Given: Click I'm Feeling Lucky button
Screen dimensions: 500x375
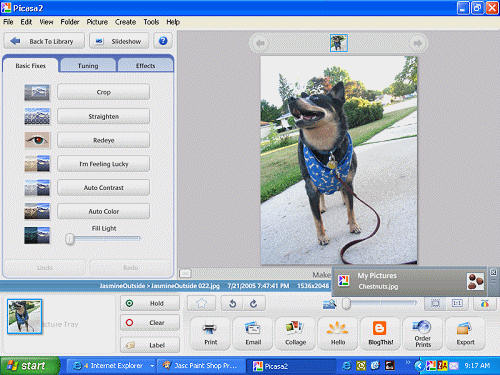Looking at the screenshot, I should [x=104, y=164].
